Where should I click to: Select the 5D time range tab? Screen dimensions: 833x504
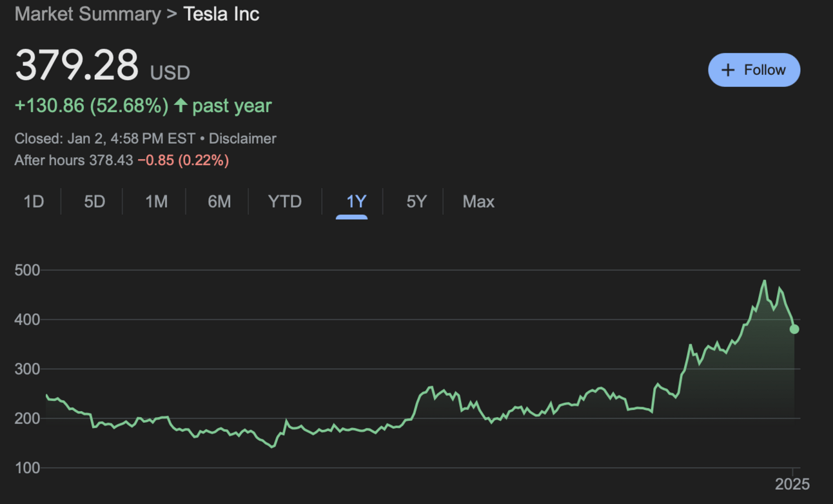tap(94, 202)
